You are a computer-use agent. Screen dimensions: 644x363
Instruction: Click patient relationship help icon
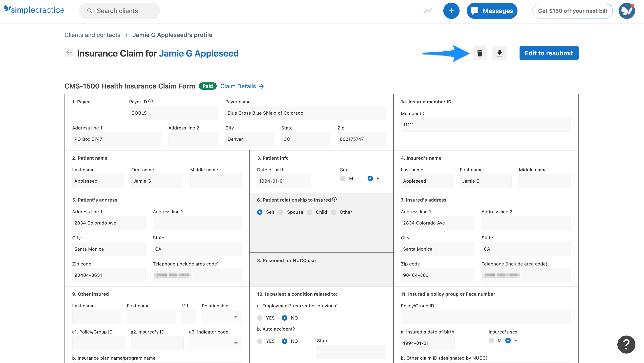point(334,199)
